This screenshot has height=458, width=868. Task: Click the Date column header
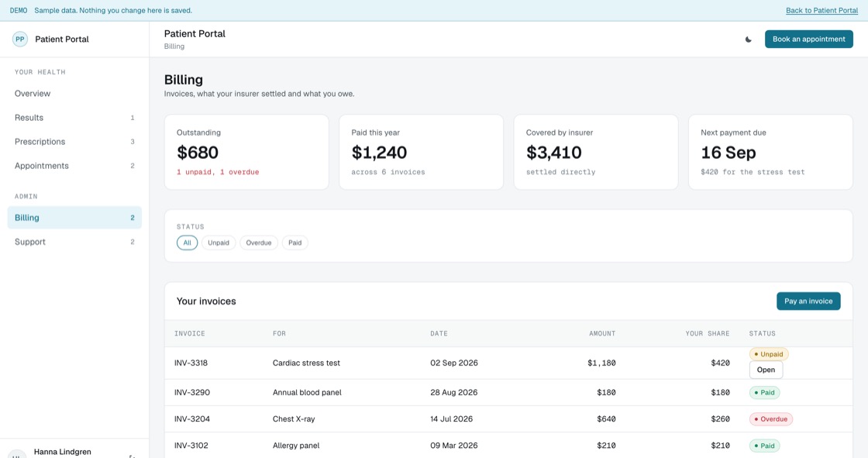439,333
